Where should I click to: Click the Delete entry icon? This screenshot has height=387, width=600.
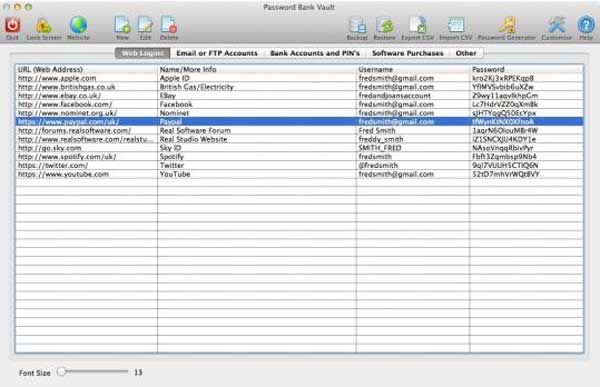(169, 25)
